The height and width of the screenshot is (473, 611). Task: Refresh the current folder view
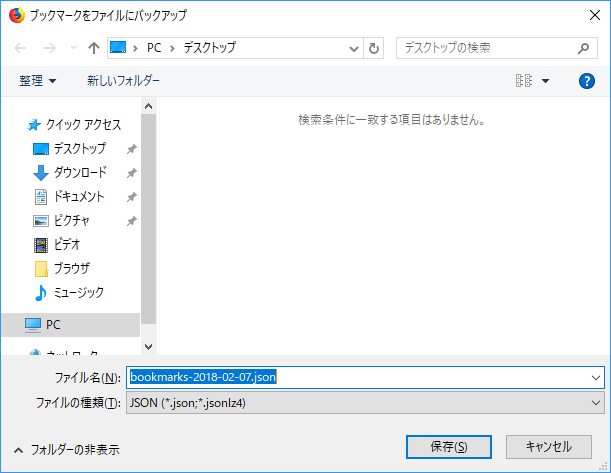click(374, 48)
